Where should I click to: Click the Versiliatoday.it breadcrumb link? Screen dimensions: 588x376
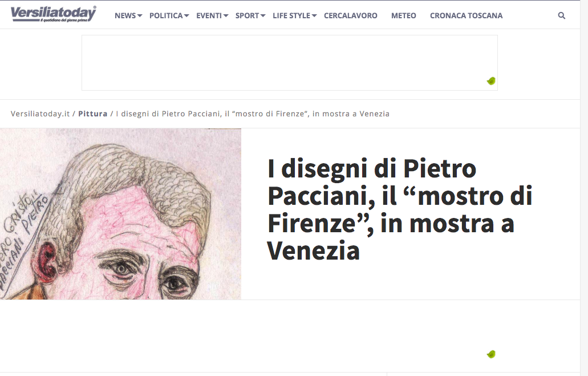(x=40, y=114)
